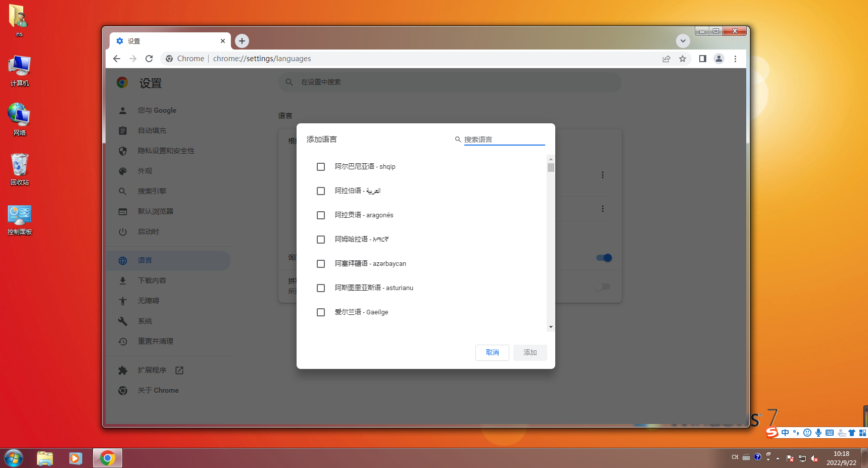This screenshot has height=468, width=868.
Task: Click the Sogou IME soft keyboard icon
Action: pos(829,433)
